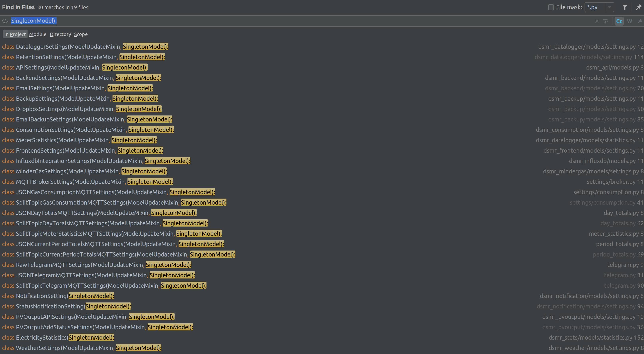Image resolution: width=644 pixels, height=354 pixels.
Task: Check the File mask checkbox
Action: (x=551, y=7)
